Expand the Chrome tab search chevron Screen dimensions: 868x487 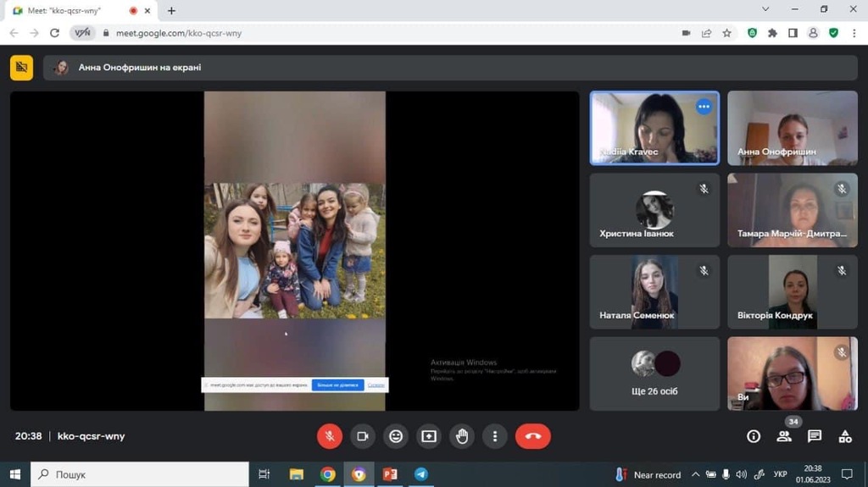(765, 10)
